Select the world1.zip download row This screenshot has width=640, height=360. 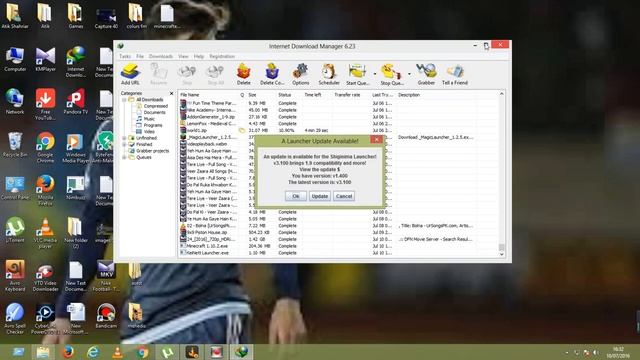[339, 130]
